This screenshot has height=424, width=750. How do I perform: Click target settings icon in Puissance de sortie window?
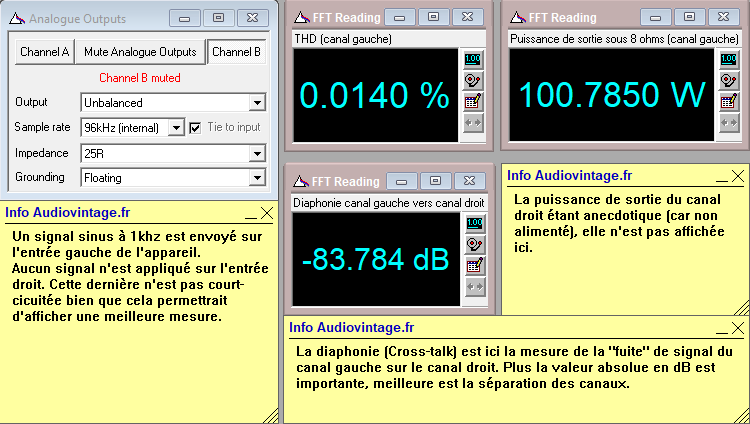point(728,80)
